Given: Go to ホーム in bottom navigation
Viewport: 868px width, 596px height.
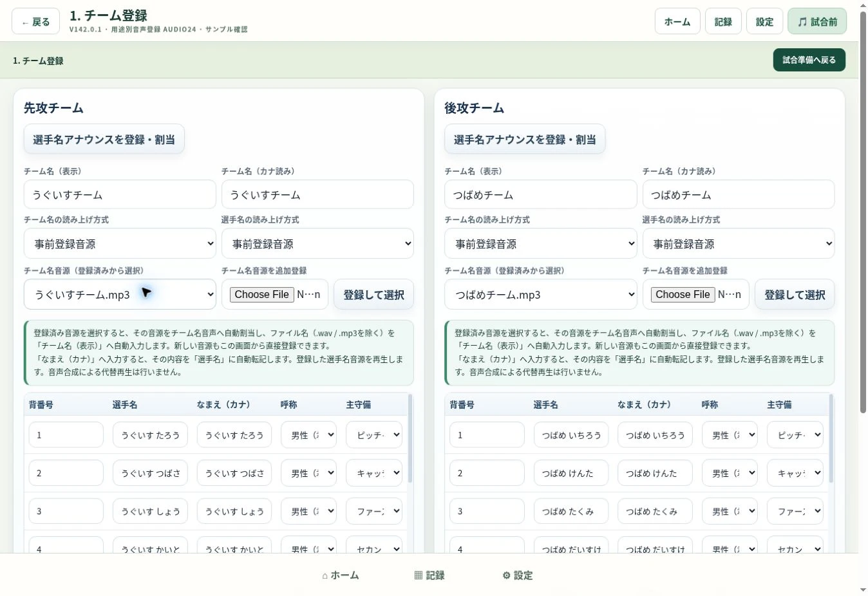Looking at the screenshot, I should tap(341, 575).
